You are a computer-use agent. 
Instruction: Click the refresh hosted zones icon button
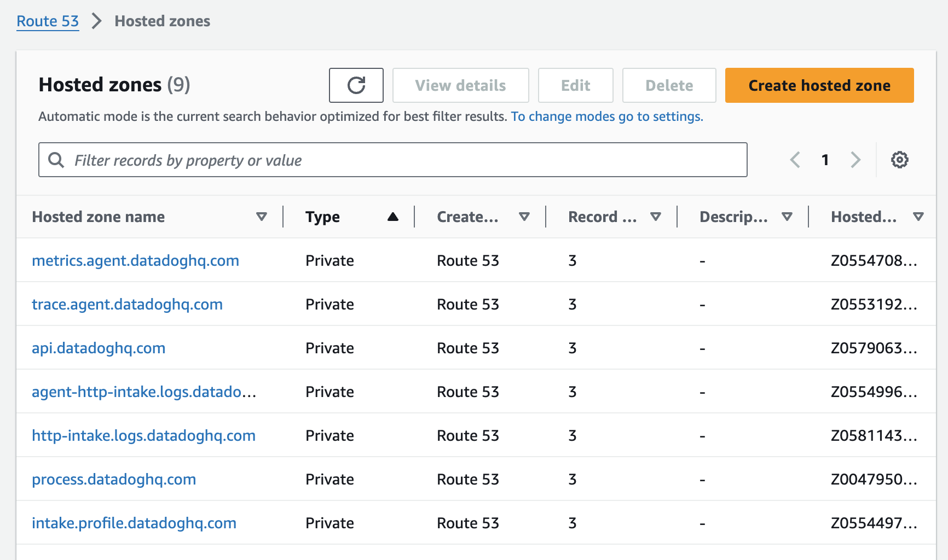coord(356,85)
